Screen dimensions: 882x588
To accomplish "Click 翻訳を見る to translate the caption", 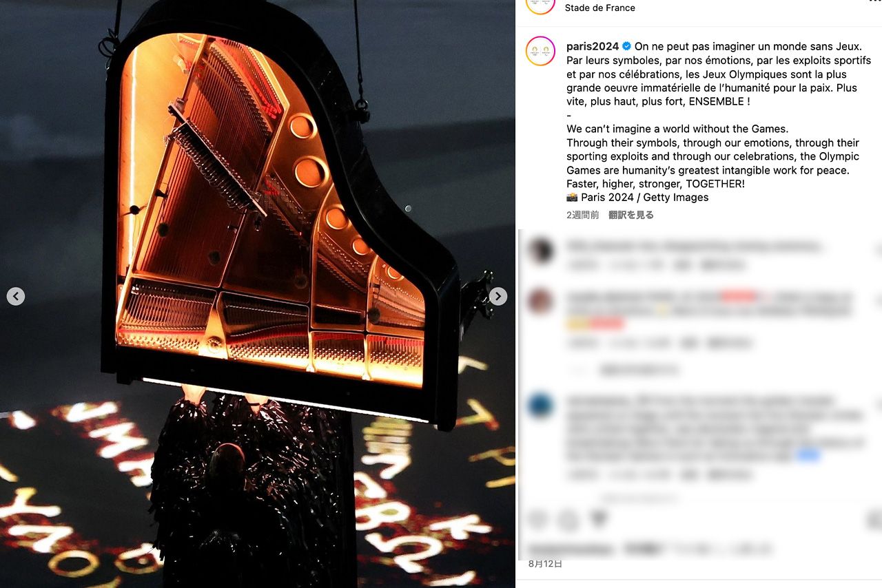I will click(x=631, y=215).
